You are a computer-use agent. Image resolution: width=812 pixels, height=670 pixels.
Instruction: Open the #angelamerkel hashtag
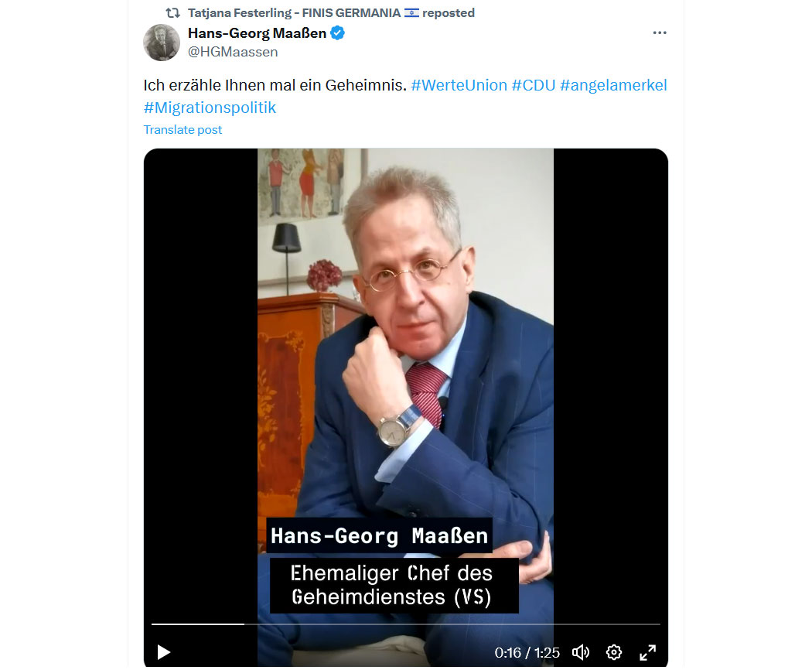click(x=613, y=85)
